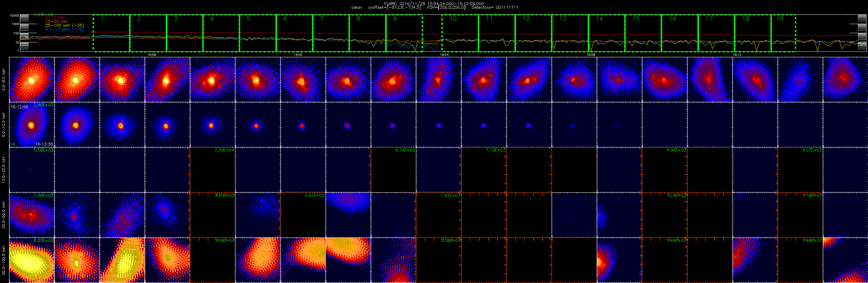The width and height of the screenshot is (868, 283).
Task: Click the '16:13:36' timestamp label
Action: (44, 144)
